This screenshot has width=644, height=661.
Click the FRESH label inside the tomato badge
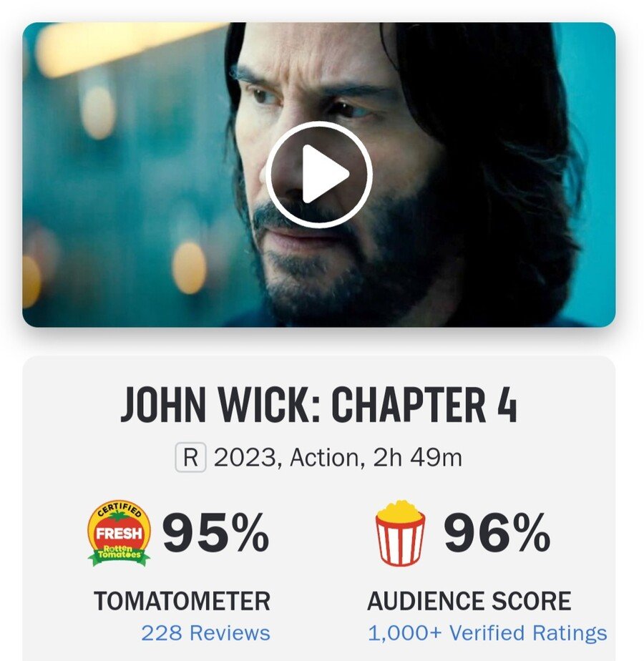click(119, 533)
